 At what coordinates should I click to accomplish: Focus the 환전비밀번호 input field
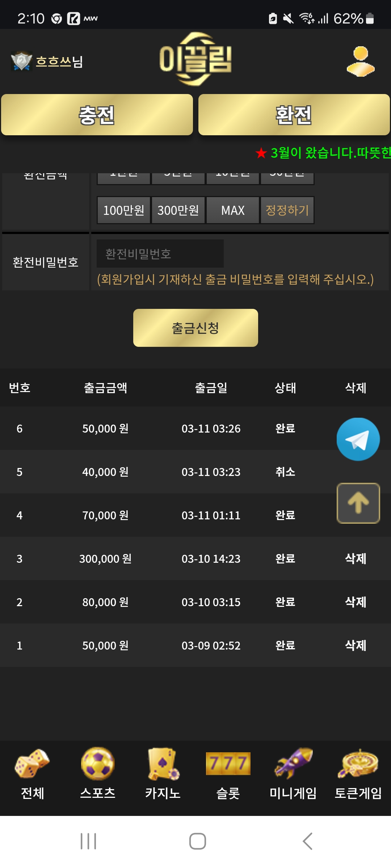coord(160,254)
